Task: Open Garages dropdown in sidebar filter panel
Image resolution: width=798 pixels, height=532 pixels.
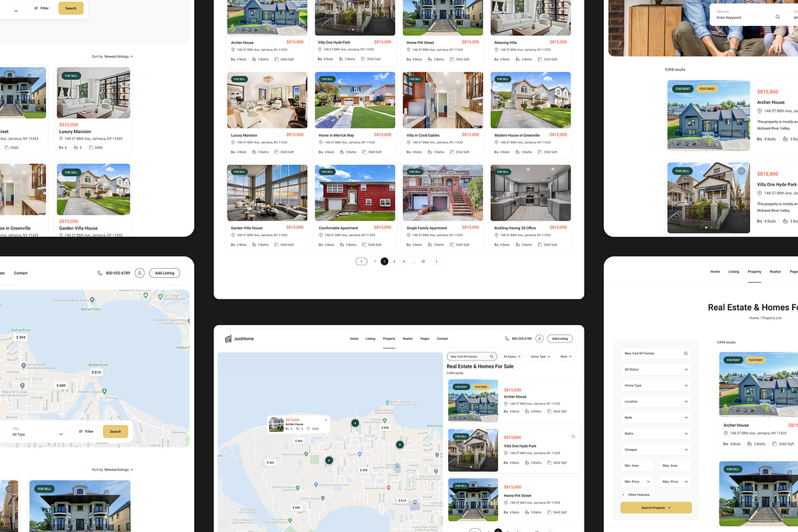Action: (656, 450)
